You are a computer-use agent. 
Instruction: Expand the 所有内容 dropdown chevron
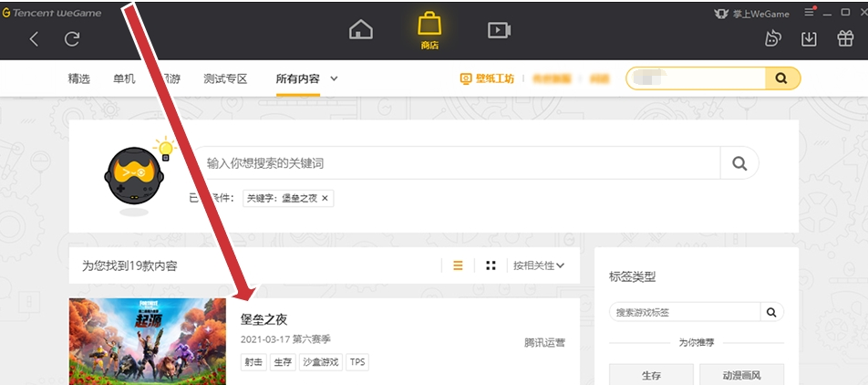(334, 78)
